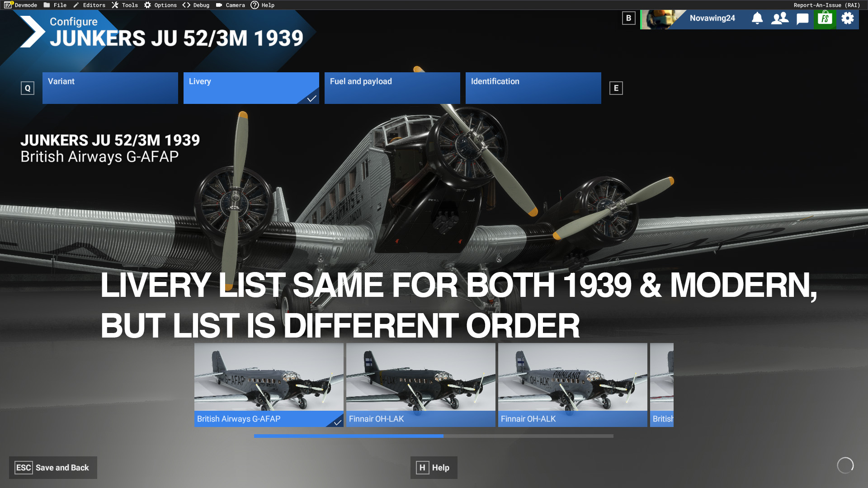Click the checkmark on the Livery tab
Image resolution: width=868 pixels, height=488 pixels.
311,99
